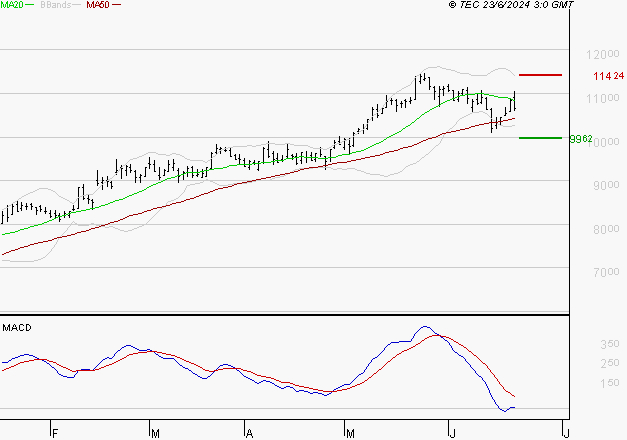627x440 pixels.
Task: Click the second M month label (May)
Action: tap(350, 434)
